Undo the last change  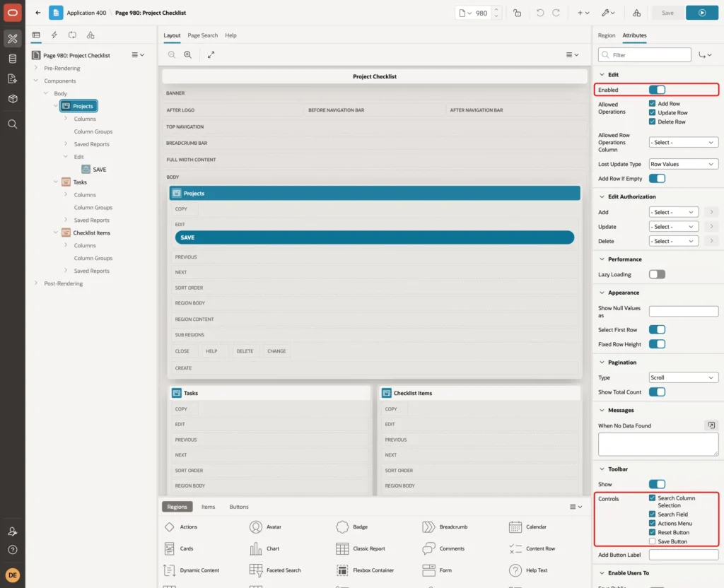[539, 13]
